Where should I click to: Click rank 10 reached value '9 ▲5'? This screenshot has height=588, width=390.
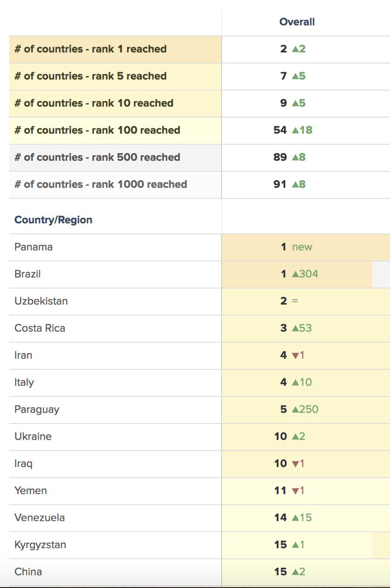[293, 103]
